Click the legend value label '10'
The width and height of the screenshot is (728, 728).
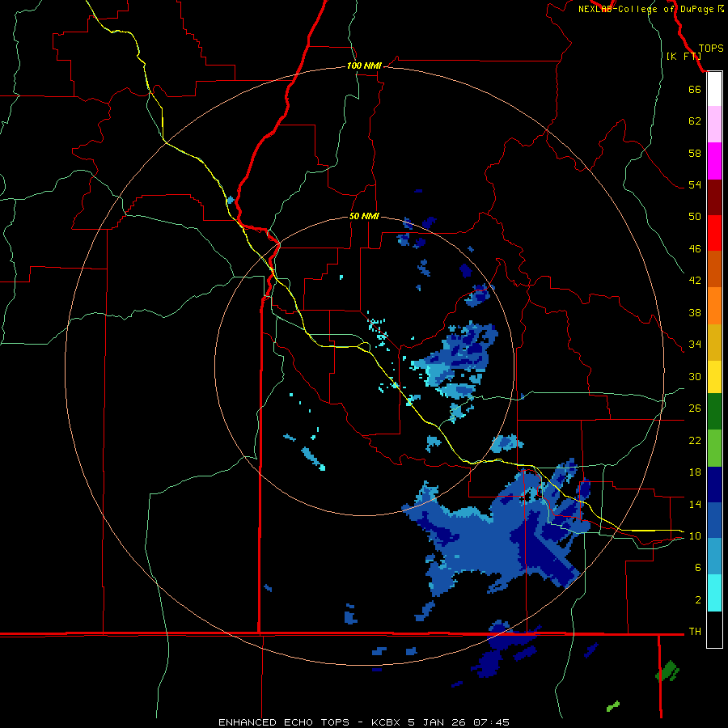[x=695, y=536]
